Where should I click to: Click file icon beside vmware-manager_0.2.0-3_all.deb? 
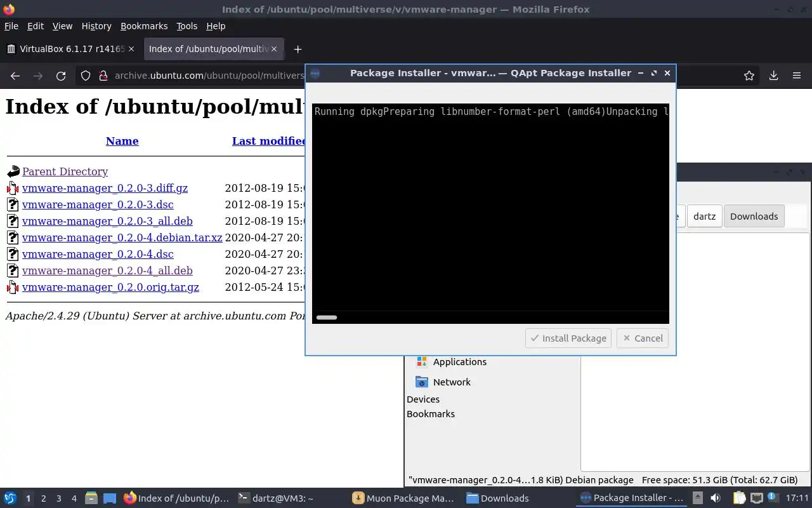13,221
